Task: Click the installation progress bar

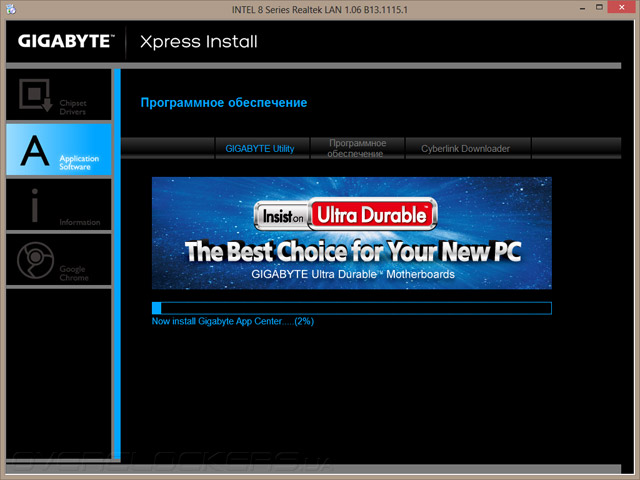Action: tap(351, 308)
